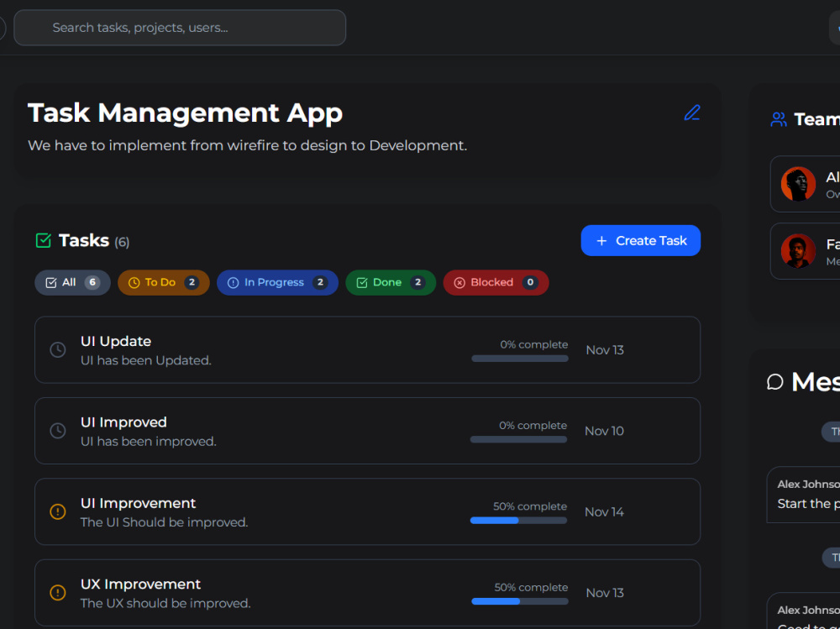This screenshot has height=629, width=840.
Task: Click the Nov 10 due date on UI Improved
Action: [x=604, y=432]
